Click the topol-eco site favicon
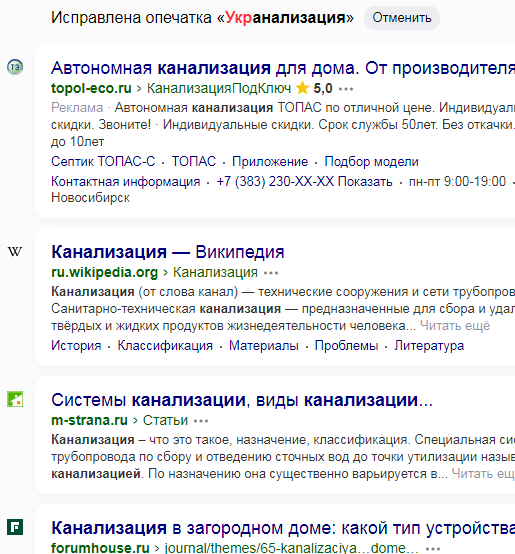 (15, 67)
